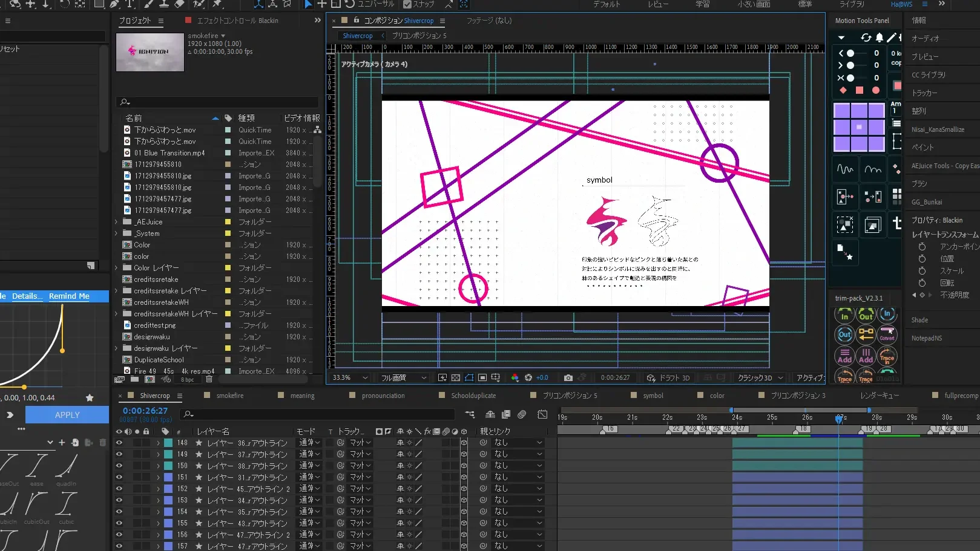Click the Motion Tools red square keyframe icon
Viewport: 980px width, 551px height.
pos(860,90)
